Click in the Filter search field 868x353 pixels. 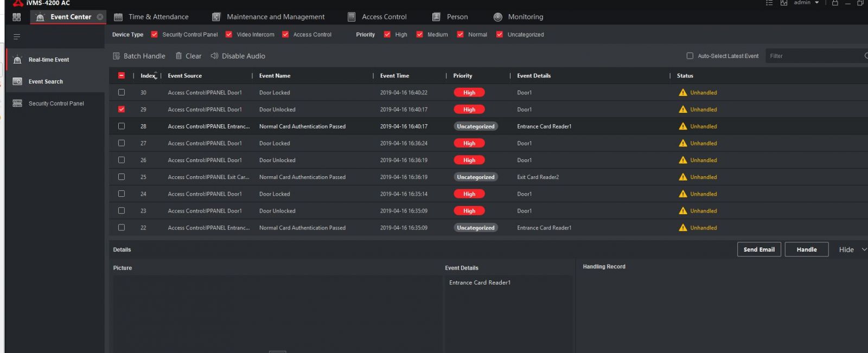point(813,56)
